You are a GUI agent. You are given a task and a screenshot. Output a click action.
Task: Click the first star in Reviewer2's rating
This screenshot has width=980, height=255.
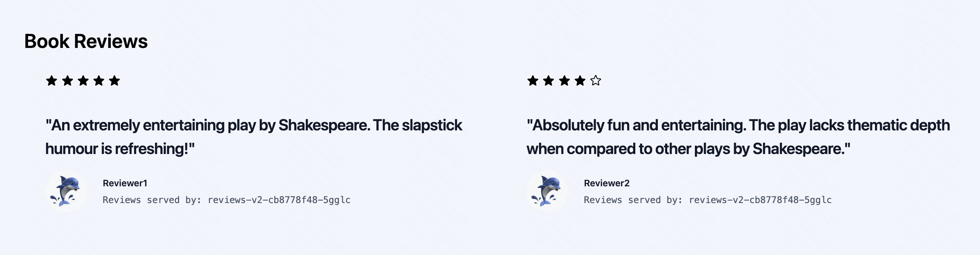(x=532, y=81)
